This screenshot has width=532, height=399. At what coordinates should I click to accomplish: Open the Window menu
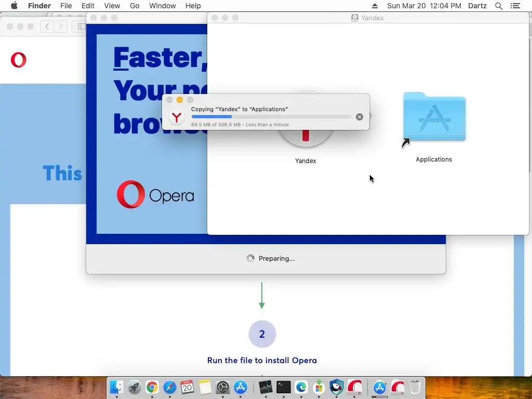163,6
